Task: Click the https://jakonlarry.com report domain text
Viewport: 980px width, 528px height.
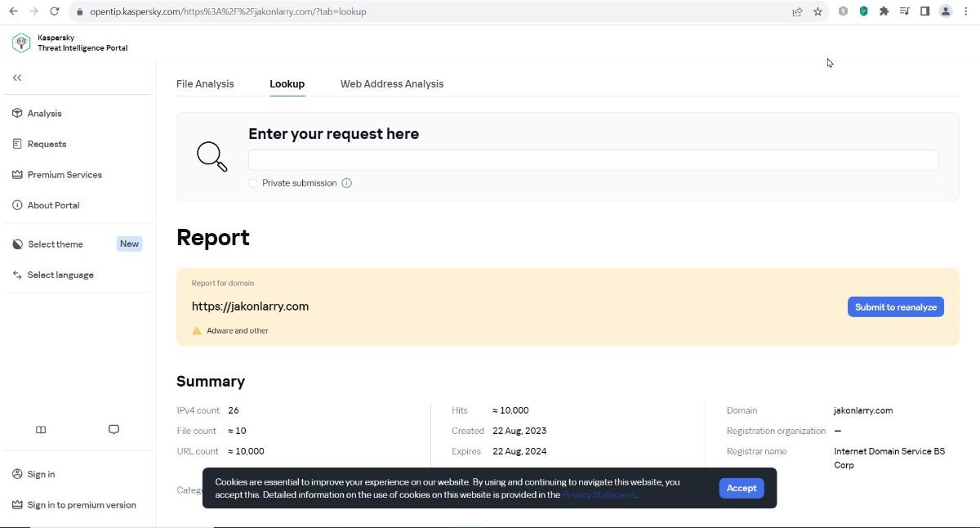Action: [250, 307]
